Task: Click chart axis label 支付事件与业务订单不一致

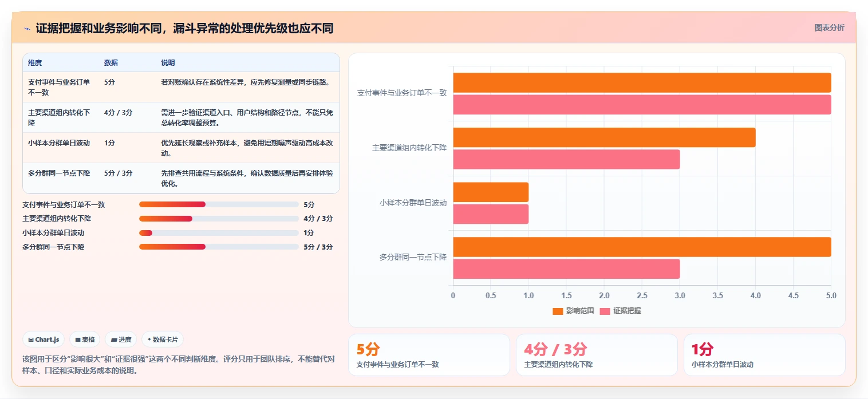Action: pyautogui.click(x=402, y=93)
